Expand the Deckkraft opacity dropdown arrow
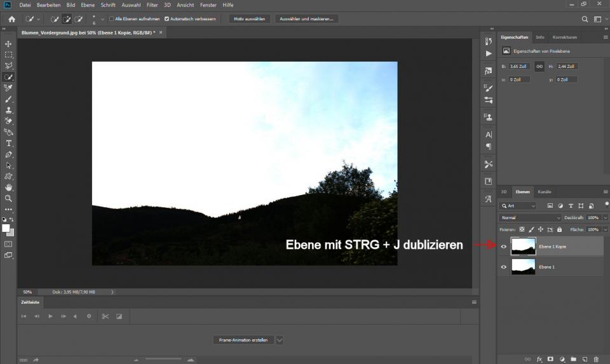This screenshot has height=364, width=610. [x=605, y=217]
